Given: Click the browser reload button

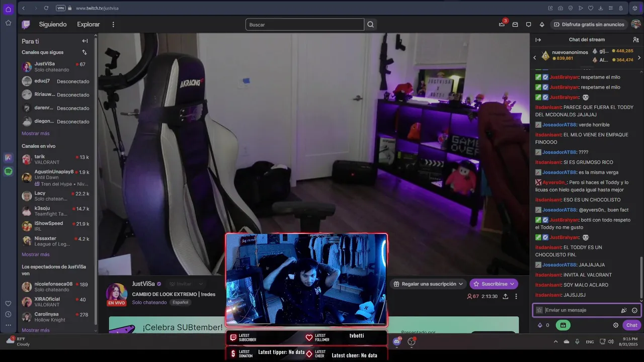Looking at the screenshot, I should (46, 8).
